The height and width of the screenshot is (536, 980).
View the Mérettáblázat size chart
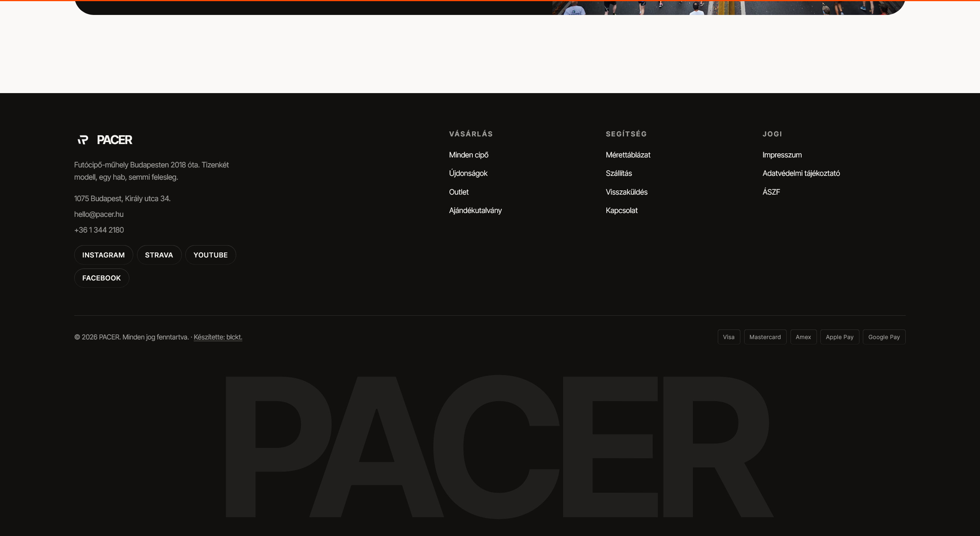coord(628,155)
